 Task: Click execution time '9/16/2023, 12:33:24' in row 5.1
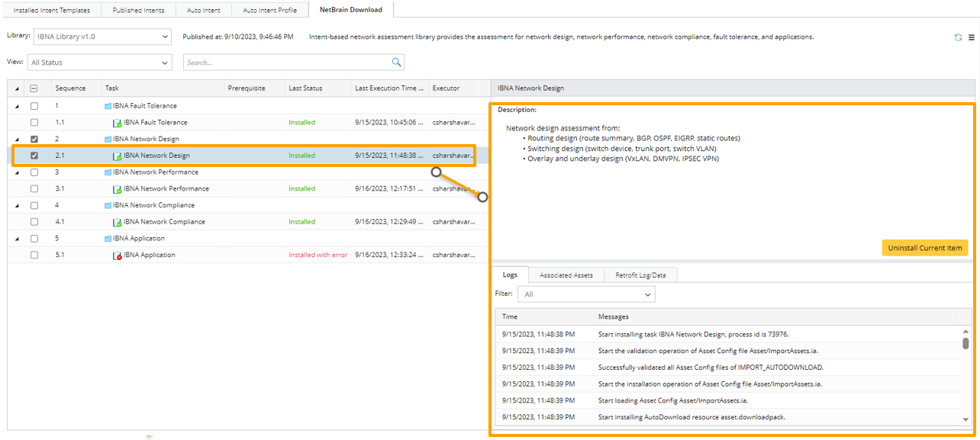(389, 255)
